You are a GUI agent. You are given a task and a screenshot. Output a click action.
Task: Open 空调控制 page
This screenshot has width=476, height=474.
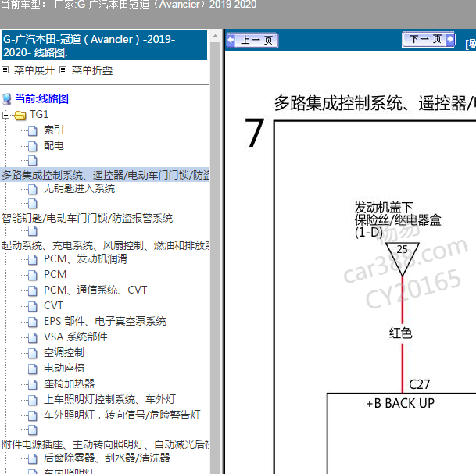point(64,353)
